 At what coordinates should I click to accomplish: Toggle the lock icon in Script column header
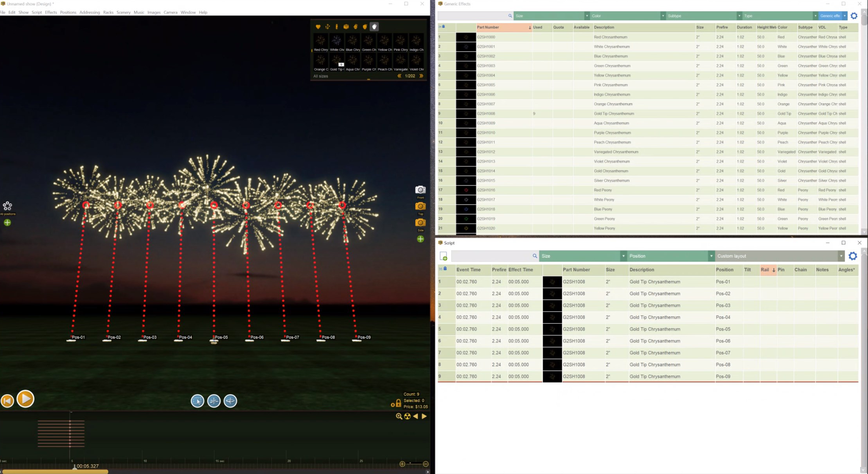pos(445,269)
